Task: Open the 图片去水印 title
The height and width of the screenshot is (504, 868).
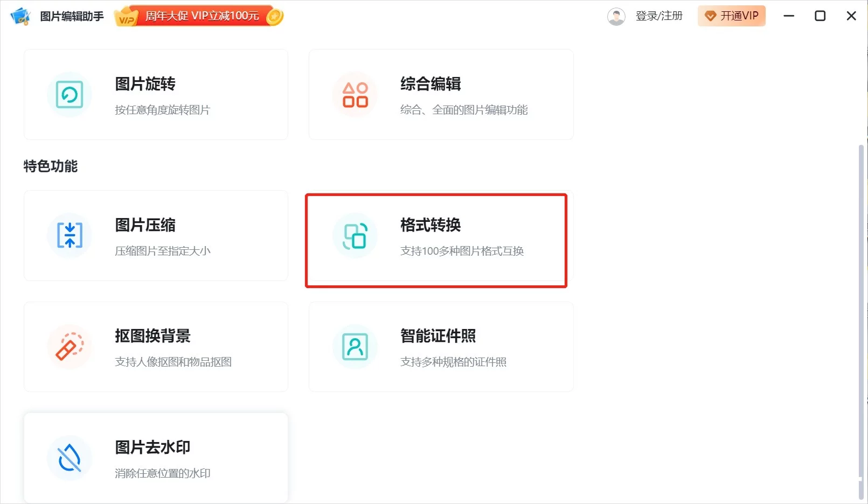Action: (152, 447)
